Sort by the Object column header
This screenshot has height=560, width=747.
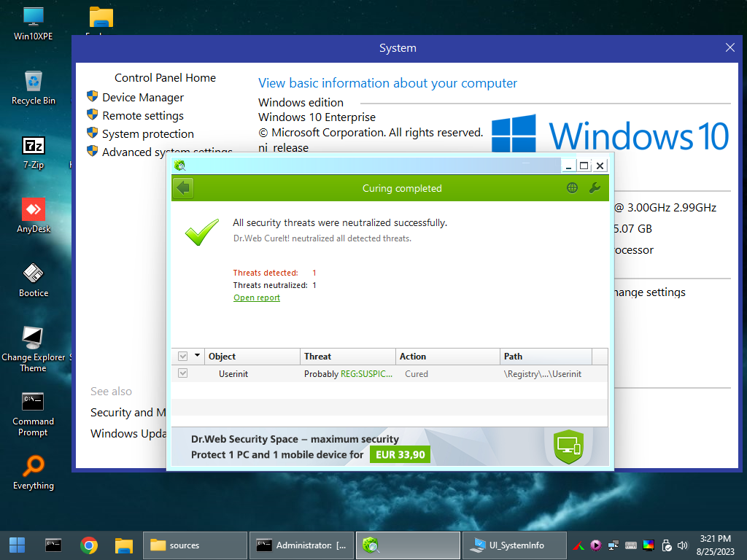point(252,356)
